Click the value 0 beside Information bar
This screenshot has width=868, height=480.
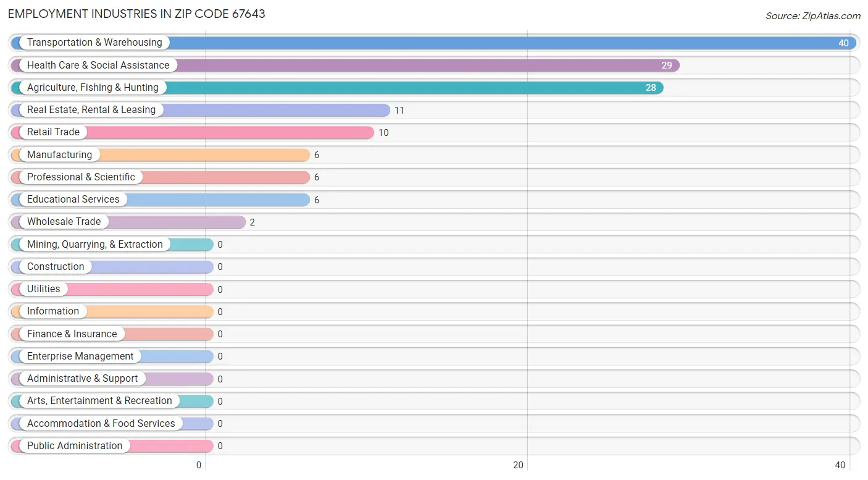point(220,312)
